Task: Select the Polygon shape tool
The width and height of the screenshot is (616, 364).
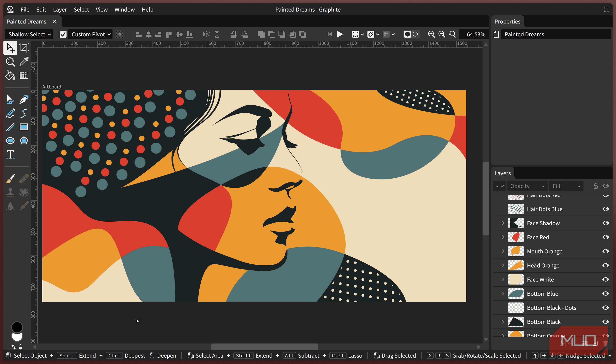Action: [x=24, y=141]
